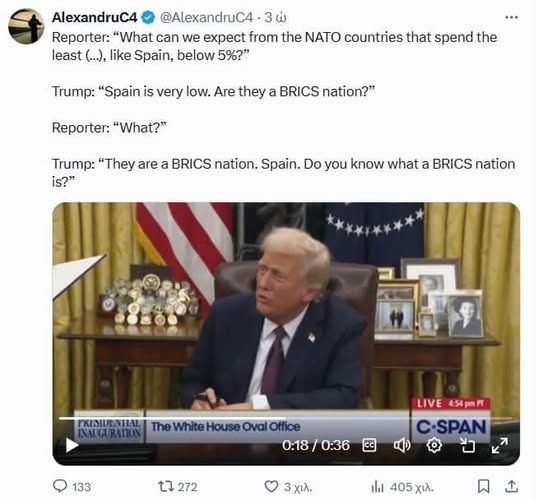
Task: Bookmark this post
Action: [x=483, y=486]
